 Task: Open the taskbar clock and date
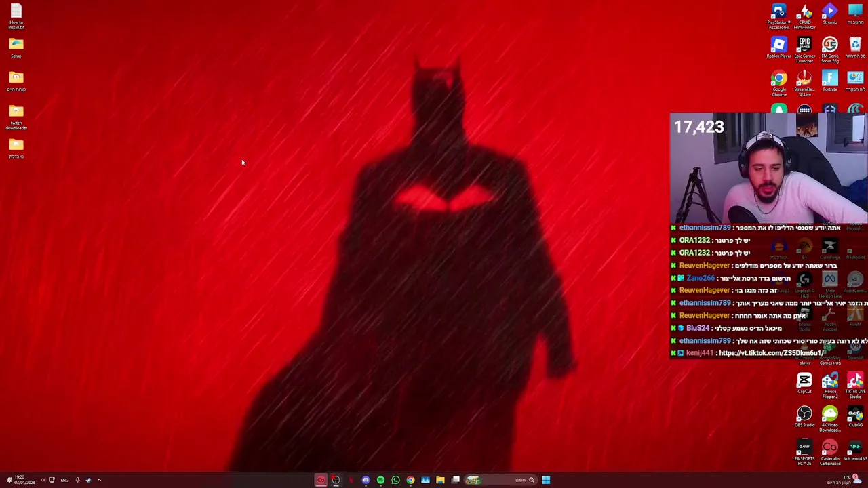point(24,480)
